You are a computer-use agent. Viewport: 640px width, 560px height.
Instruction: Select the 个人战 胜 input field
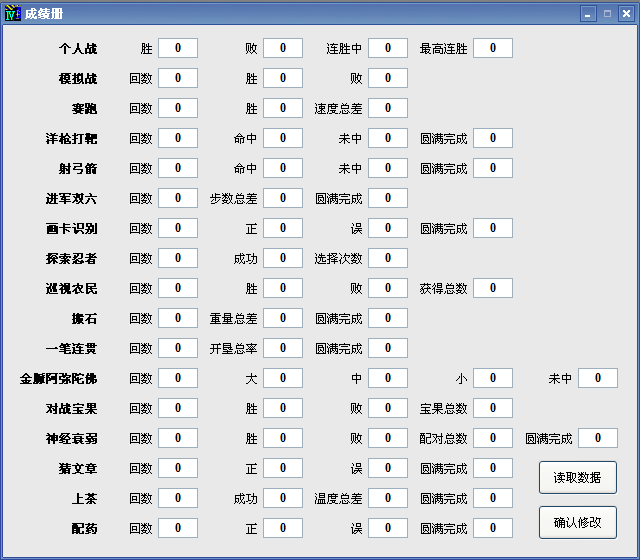[x=178, y=48]
